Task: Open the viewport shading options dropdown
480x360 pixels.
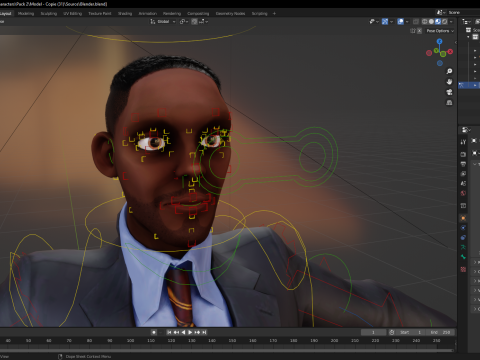Action: click(x=451, y=21)
